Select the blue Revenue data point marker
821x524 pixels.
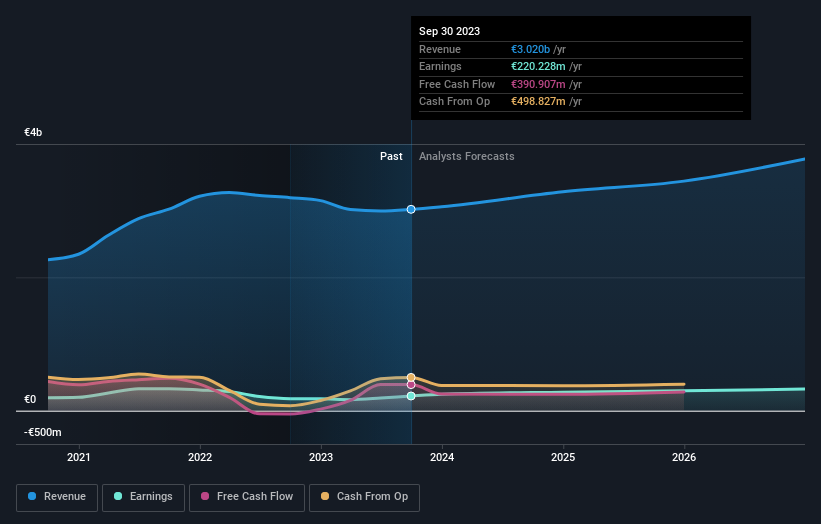(x=411, y=209)
